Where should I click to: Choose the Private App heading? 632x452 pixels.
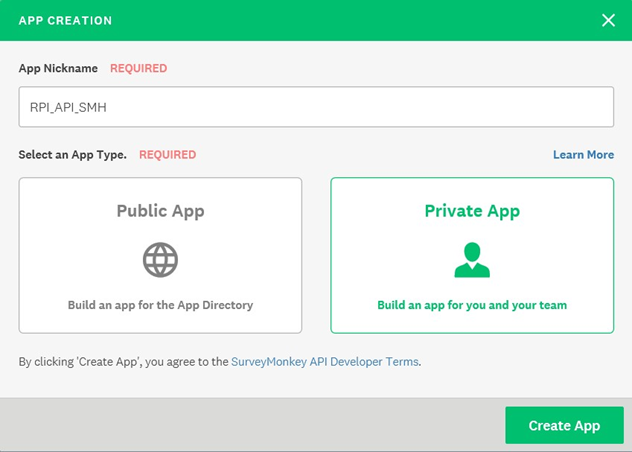pyautogui.click(x=472, y=211)
